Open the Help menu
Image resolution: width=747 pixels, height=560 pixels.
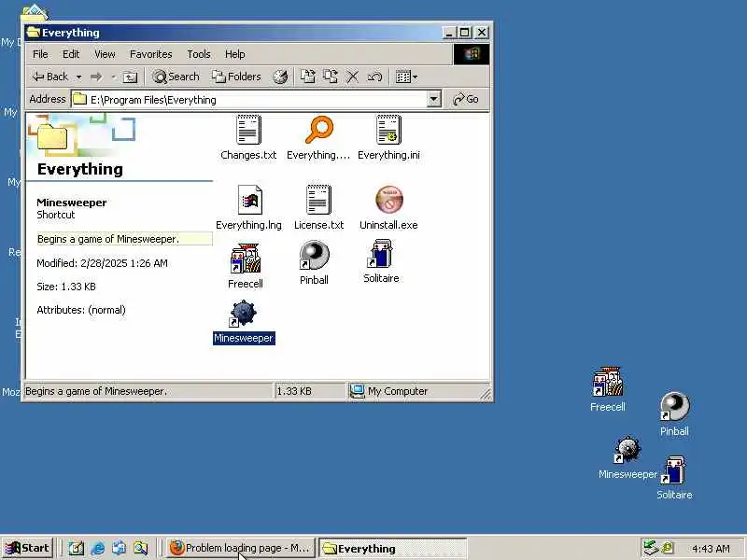point(235,54)
